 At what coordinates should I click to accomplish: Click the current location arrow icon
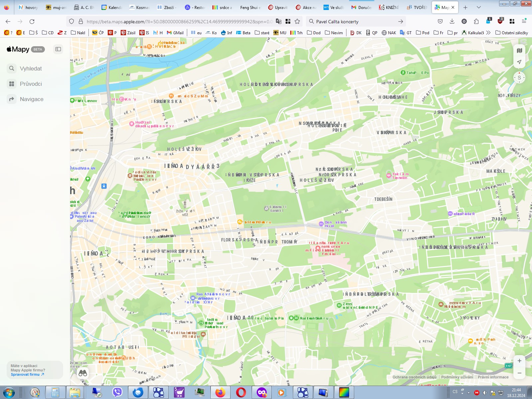(519, 61)
